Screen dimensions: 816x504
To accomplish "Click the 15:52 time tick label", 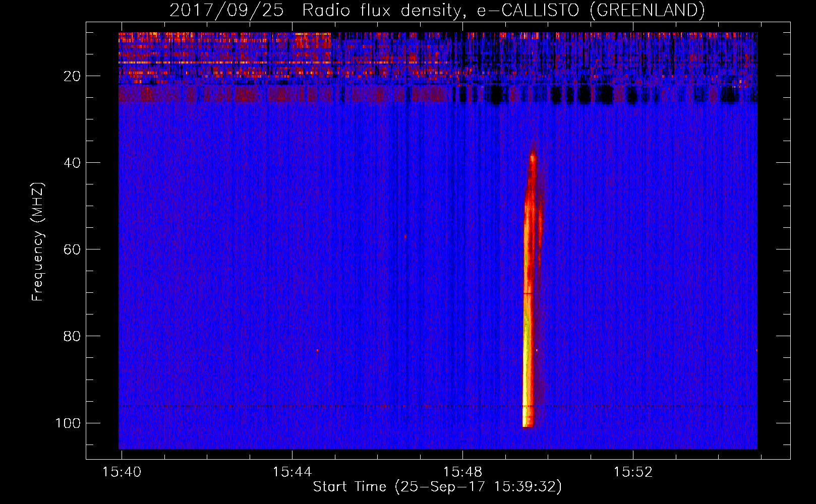I will click(x=633, y=472).
